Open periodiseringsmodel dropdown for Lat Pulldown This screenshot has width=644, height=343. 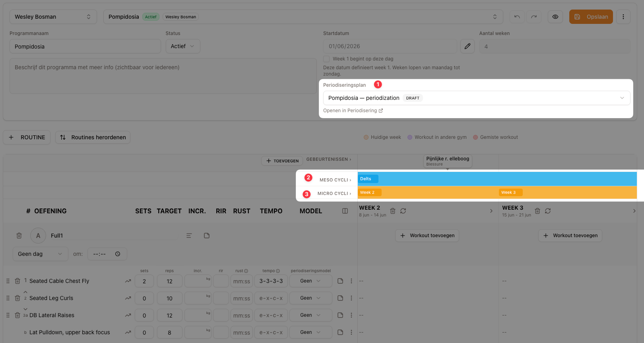(311, 332)
